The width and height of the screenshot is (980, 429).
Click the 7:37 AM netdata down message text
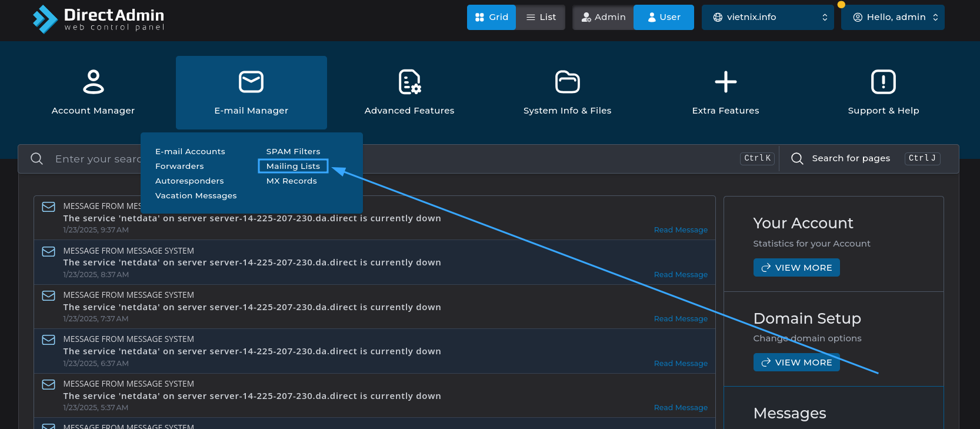[x=252, y=307]
